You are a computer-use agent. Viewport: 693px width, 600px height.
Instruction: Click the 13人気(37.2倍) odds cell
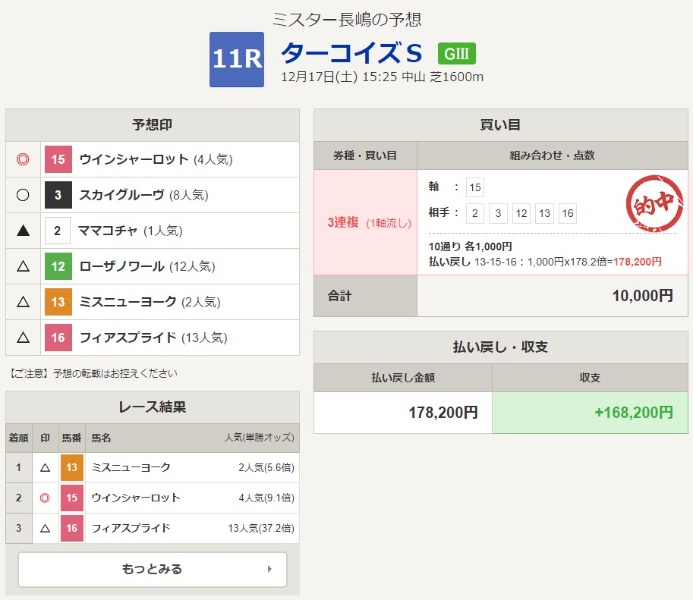261,528
